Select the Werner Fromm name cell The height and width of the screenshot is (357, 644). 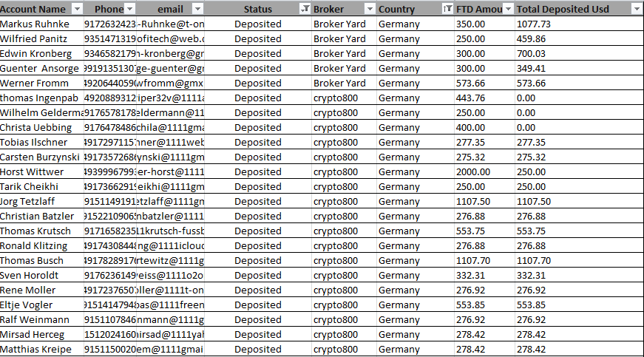(41, 84)
